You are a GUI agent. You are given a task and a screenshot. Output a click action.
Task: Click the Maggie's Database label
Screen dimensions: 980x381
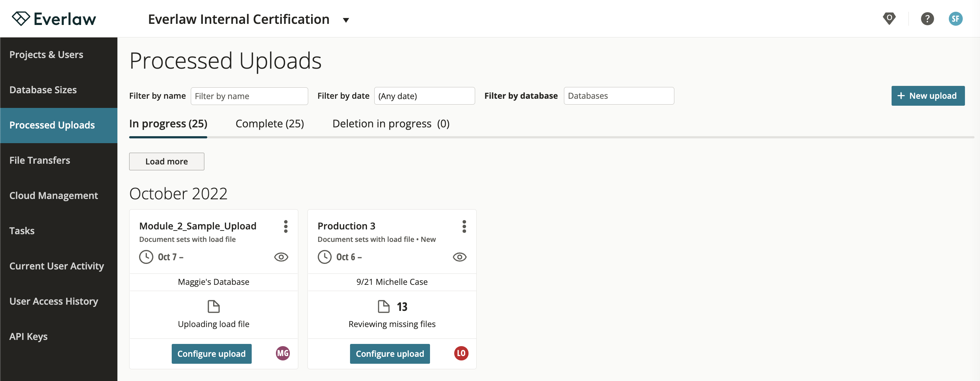[x=214, y=282]
